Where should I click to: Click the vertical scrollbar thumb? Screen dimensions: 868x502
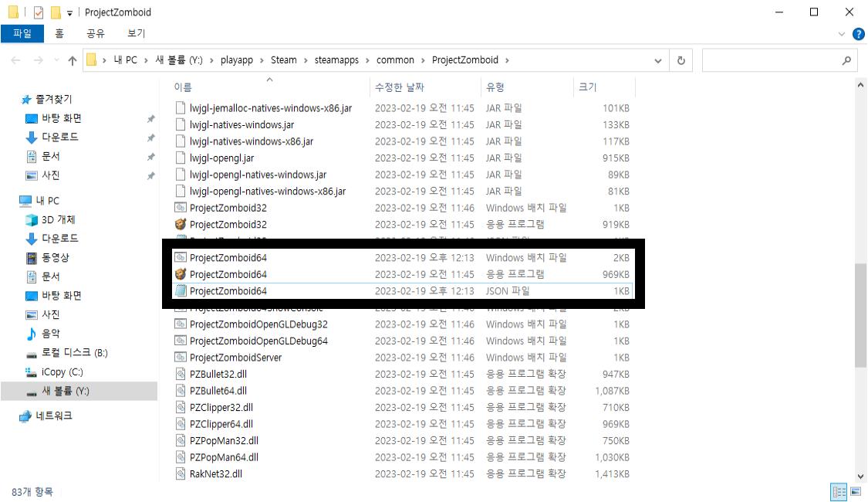point(860,315)
